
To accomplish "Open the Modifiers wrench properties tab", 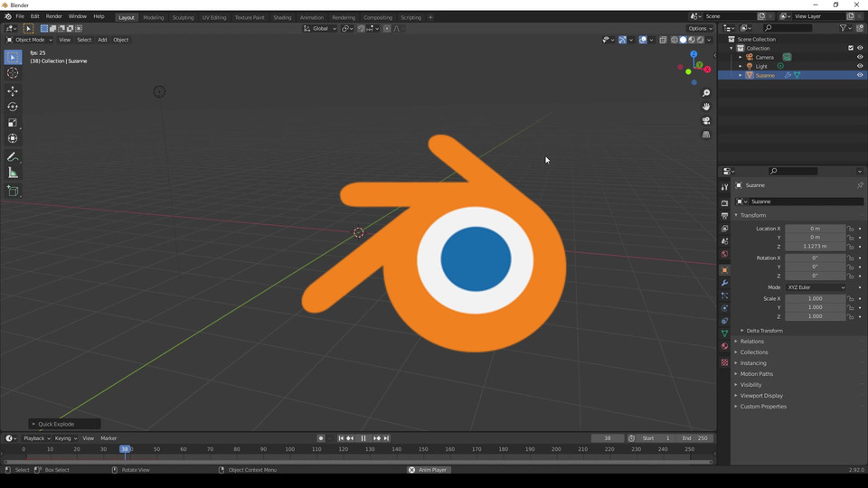I will click(x=724, y=283).
